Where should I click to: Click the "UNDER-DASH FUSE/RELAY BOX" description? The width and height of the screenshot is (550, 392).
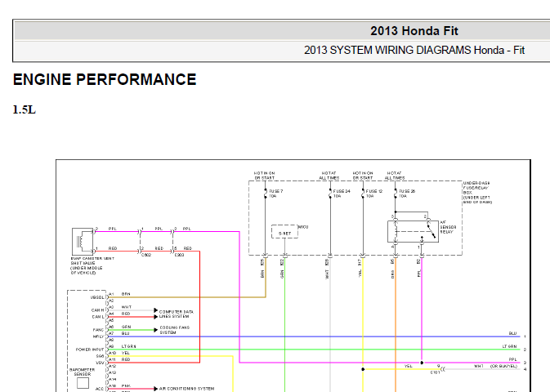click(x=477, y=193)
